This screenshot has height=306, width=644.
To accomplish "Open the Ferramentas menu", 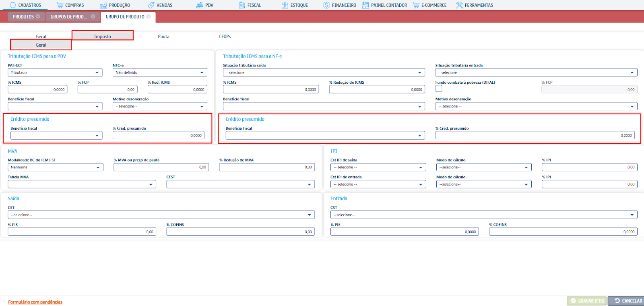I will [475, 5].
